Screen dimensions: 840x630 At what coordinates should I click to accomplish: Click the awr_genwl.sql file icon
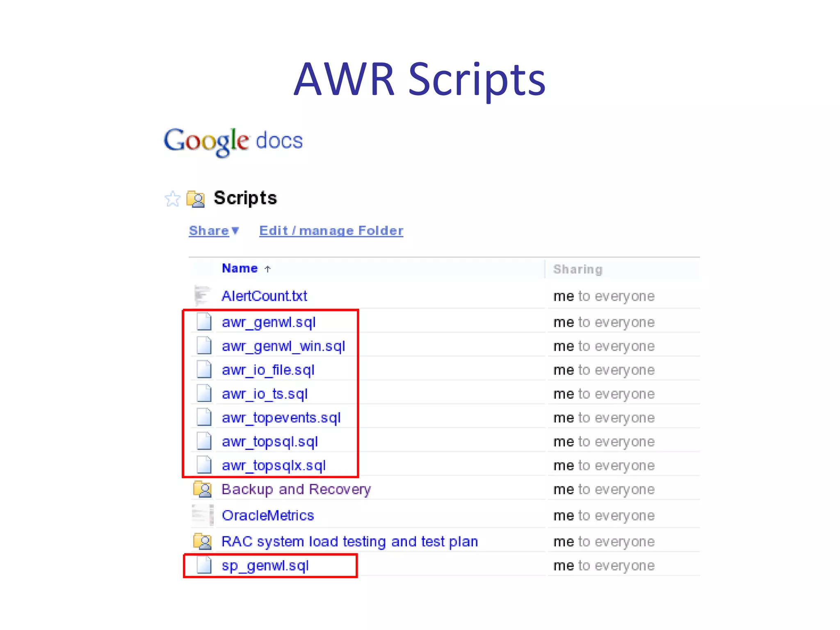click(x=204, y=322)
